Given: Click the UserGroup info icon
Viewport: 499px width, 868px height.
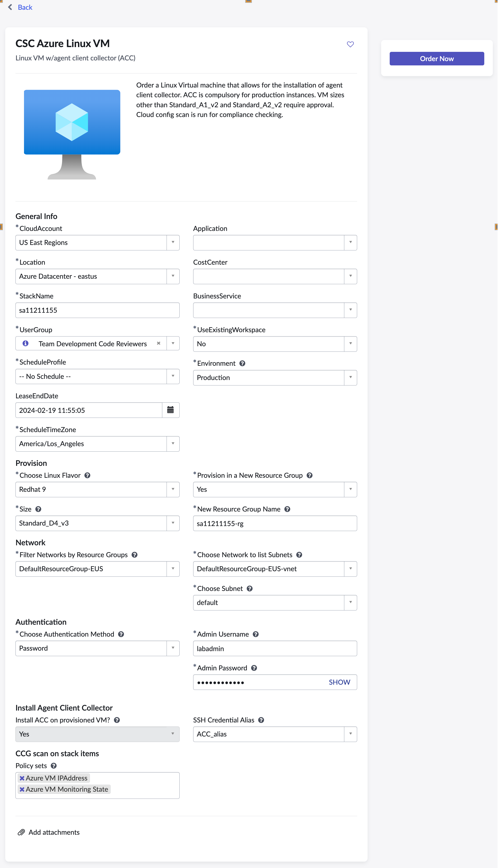Looking at the screenshot, I should (x=25, y=343).
